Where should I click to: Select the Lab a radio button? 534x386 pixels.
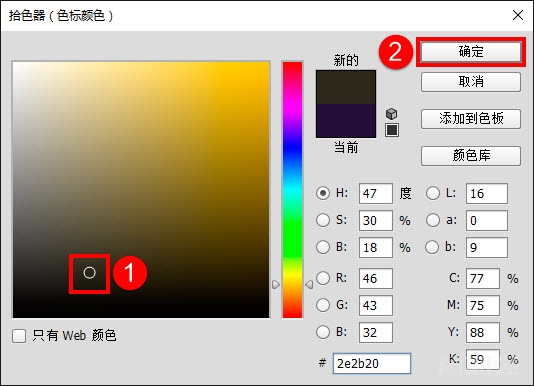[x=433, y=220]
